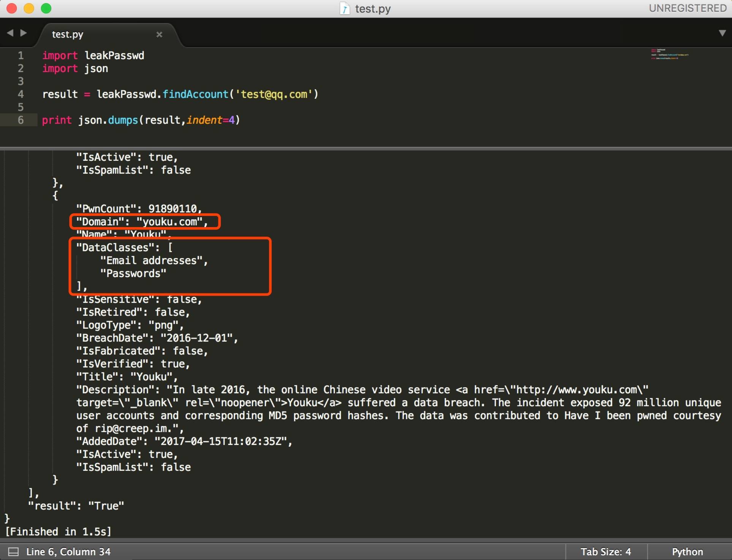Screen dimensions: 732x560
Task: Click the Line 6, Column 34 status text
Action: click(x=68, y=552)
